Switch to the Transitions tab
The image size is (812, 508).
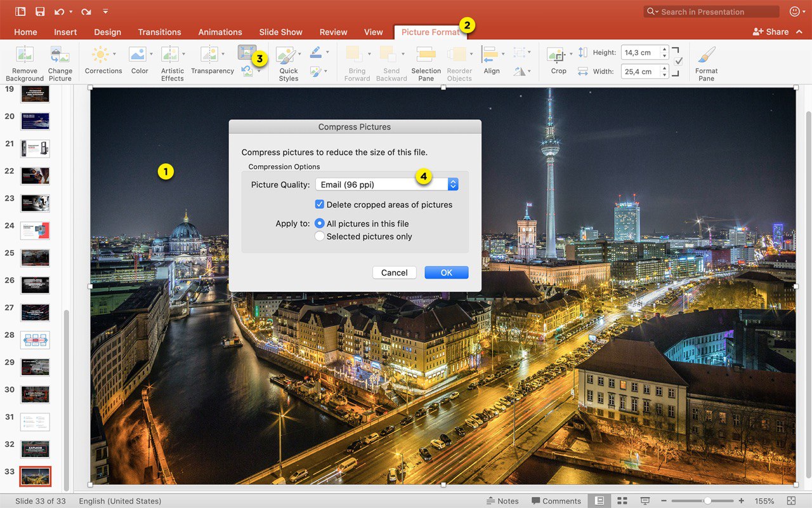[x=159, y=32]
